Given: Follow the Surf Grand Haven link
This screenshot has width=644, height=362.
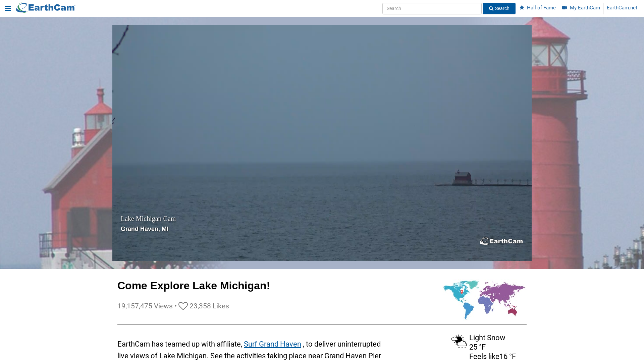Looking at the screenshot, I should (272, 344).
